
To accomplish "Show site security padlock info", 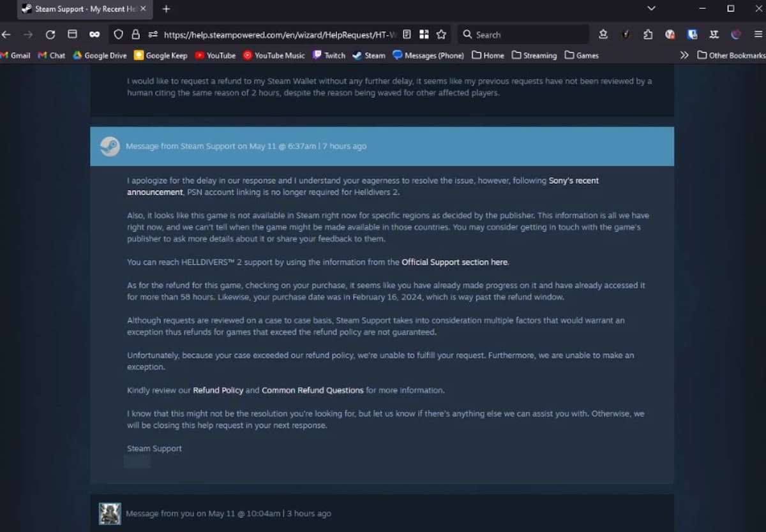I will point(135,34).
